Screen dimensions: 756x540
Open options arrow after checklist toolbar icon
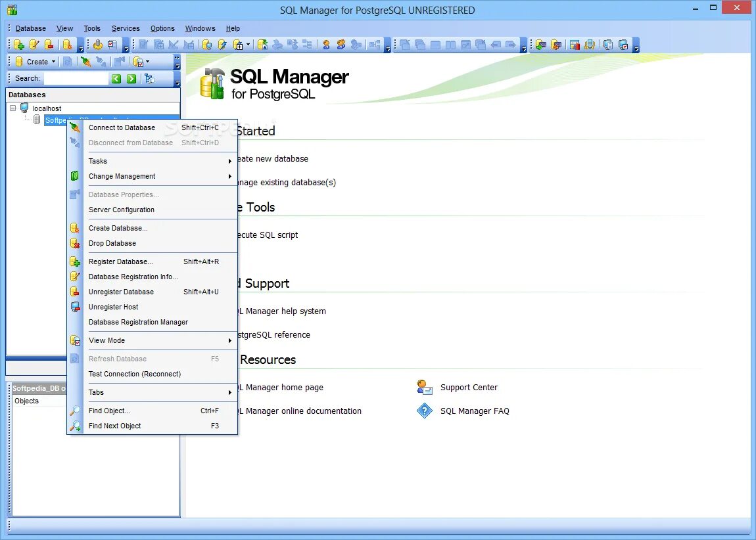[x=126, y=46]
